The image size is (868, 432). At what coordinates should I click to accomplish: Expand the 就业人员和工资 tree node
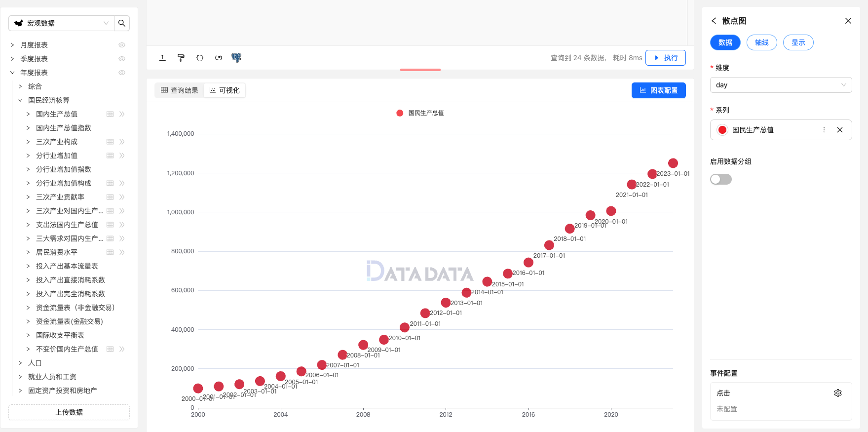pyautogui.click(x=20, y=377)
